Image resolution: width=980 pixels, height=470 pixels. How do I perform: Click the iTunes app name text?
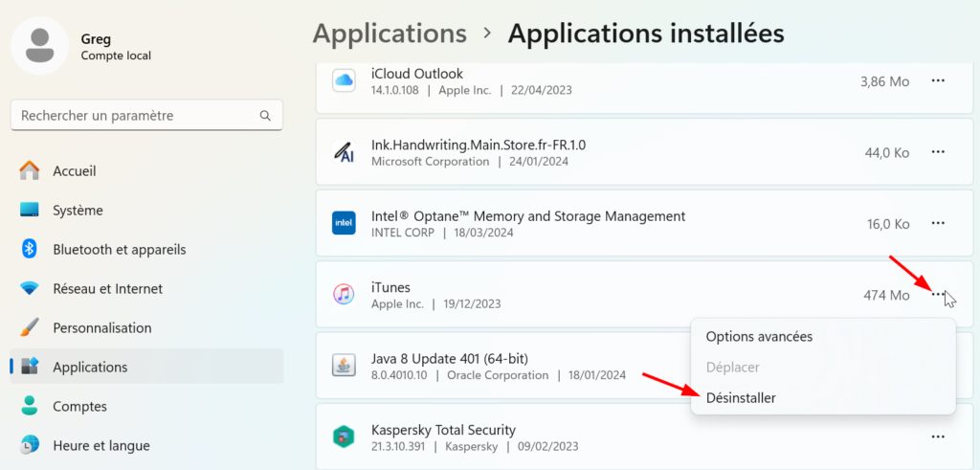pos(390,287)
